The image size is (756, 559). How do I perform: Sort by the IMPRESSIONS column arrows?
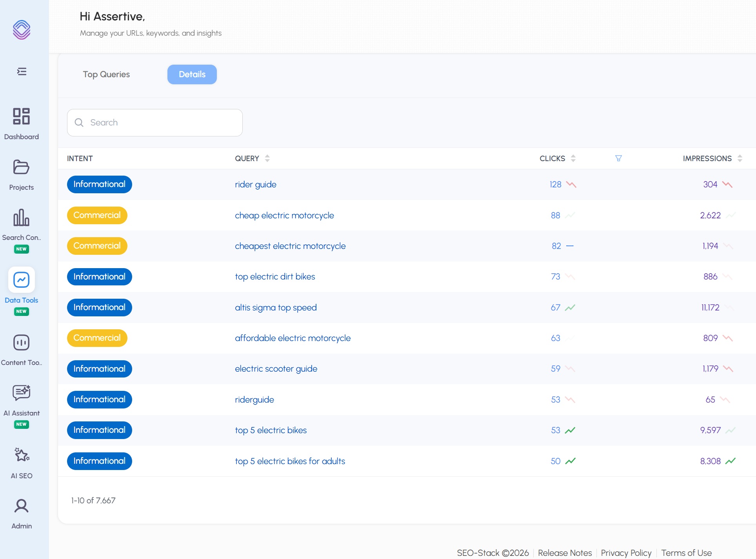[740, 158]
